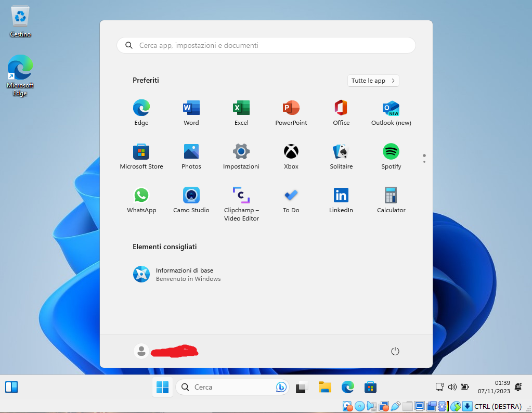
Task: Start PowerPoint from the Start menu
Action: 291,113
